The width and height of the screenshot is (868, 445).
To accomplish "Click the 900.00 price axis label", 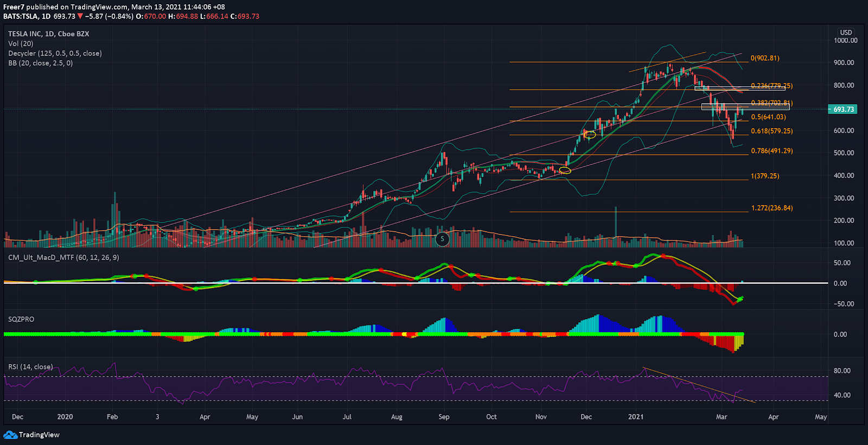I will click(x=844, y=63).
